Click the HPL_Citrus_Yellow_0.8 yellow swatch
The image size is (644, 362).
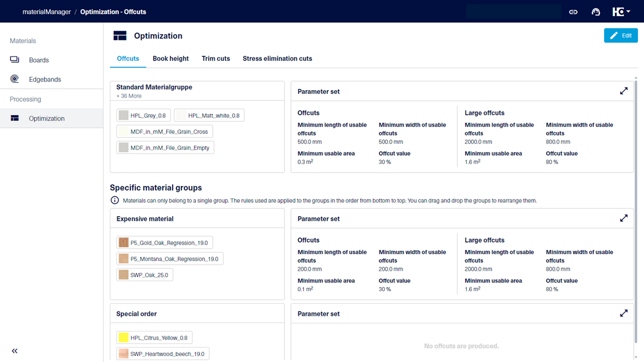click(124, 338)
